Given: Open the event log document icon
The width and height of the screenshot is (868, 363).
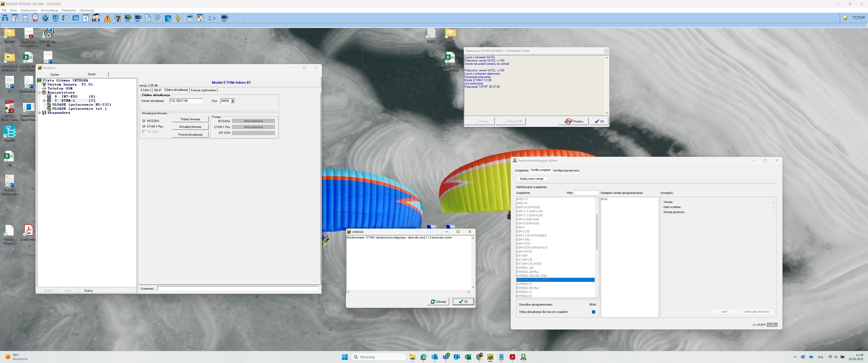Looking at the screenshot, I should tap(148, 18).
